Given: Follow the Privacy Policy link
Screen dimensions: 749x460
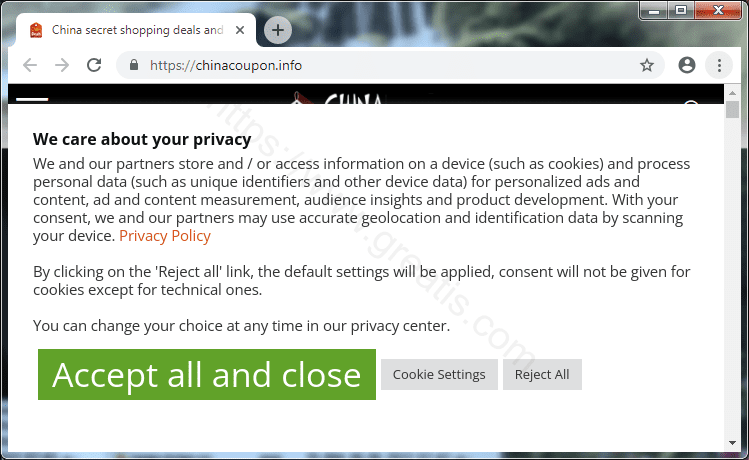Looking at the screenshot, I should 165,236.
